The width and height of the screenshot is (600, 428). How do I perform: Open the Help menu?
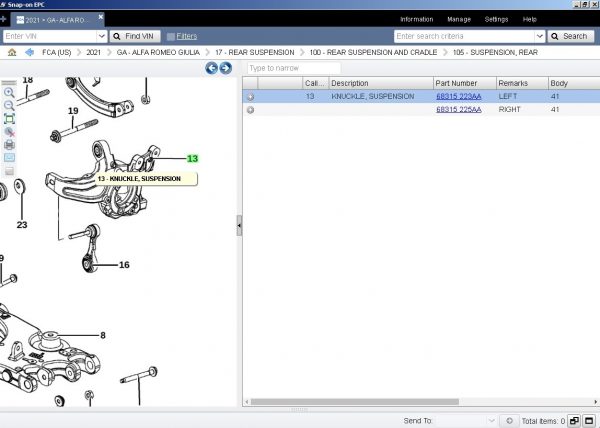coord(530,19)
